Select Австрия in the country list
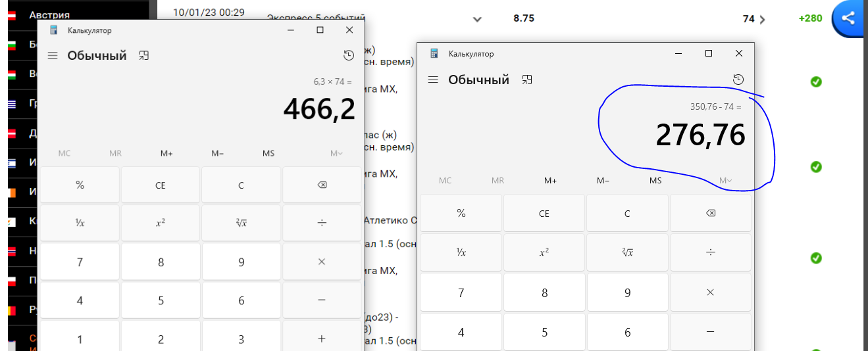This screenshot has height=351, width=868. point(49,14)
